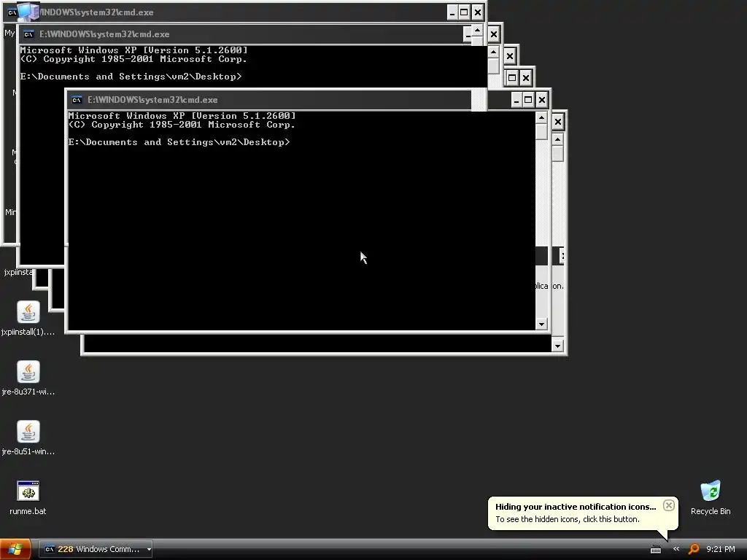Open the system menu icon of the second cmd.exe window
The image size is (747, 560).
pyautogui.click(x=28, y=34)
